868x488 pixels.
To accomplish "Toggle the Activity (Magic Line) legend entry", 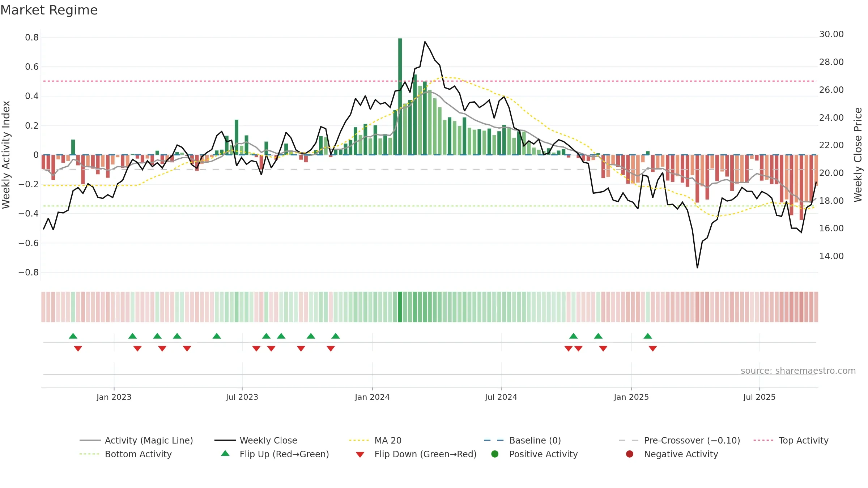I will pyautogui.click(x=136, y=440).
